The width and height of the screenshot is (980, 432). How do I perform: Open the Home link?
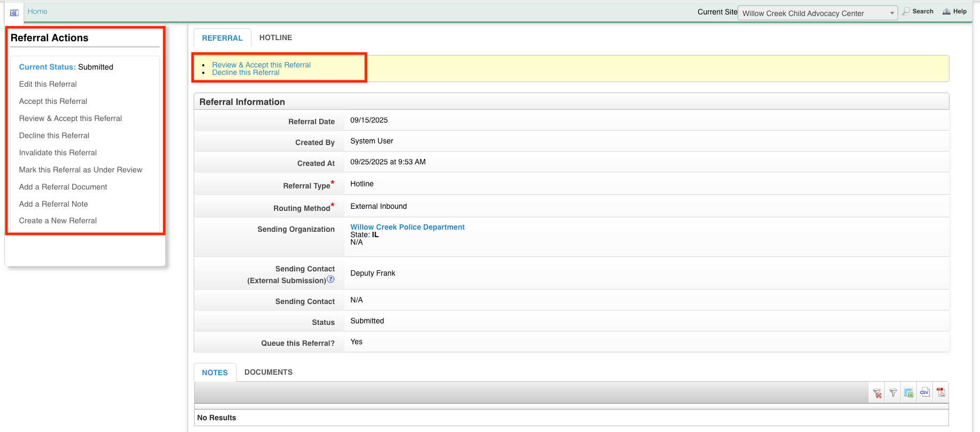tap(37, 11)
